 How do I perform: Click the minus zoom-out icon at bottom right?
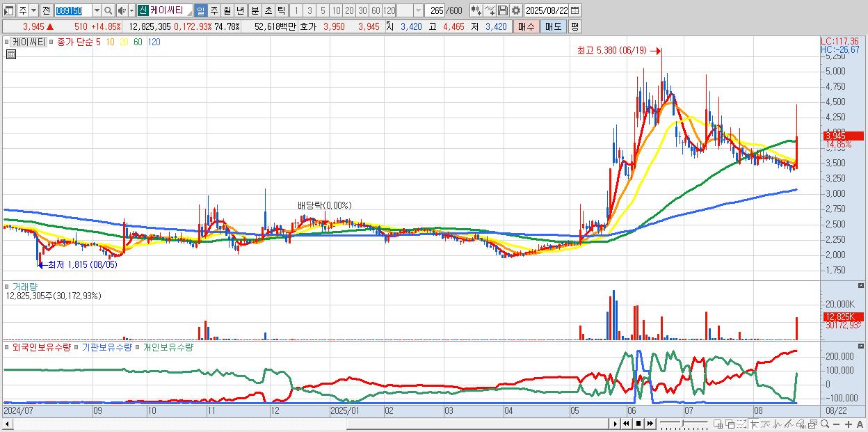point(836,424)
